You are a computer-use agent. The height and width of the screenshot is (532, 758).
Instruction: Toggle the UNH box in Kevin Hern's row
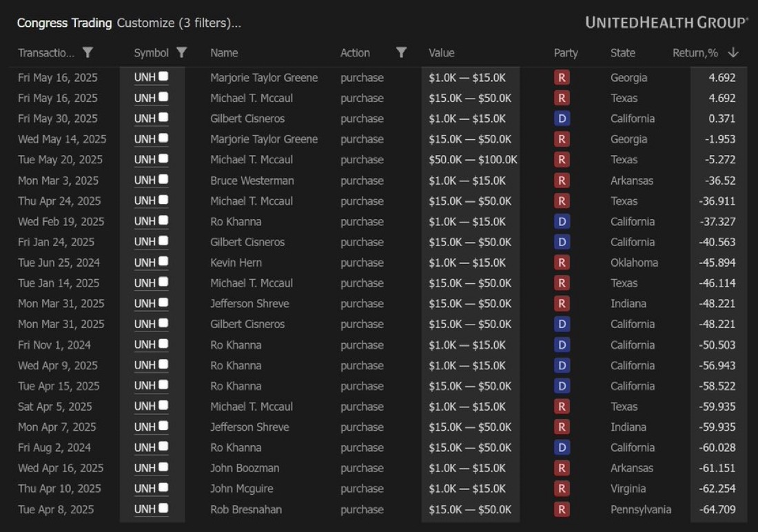click(x=163, y=262)
